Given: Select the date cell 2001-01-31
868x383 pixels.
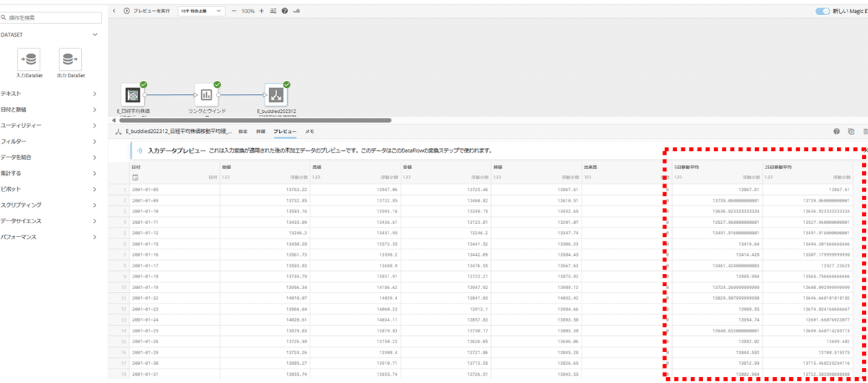Looking at the screenshot, I should click(x=174, y=374).
